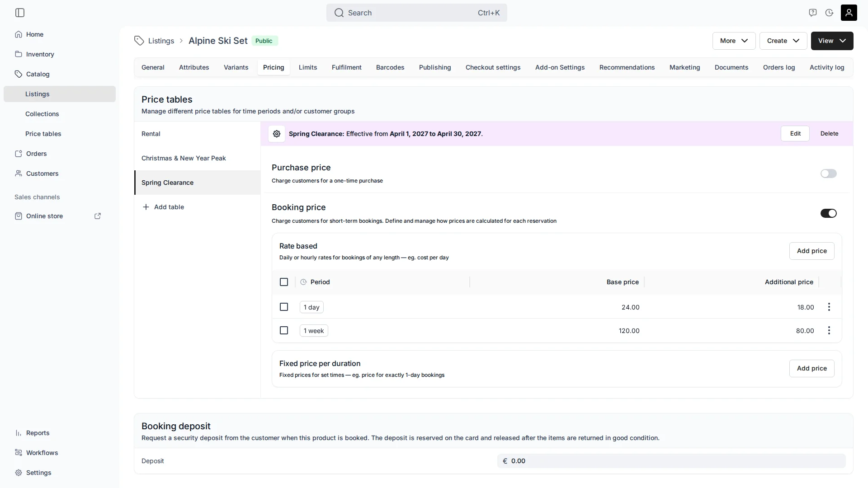This screenshot has width=868, height=488.
Task: Click the 1 week period tag
Action: click(x=314, y=331)
